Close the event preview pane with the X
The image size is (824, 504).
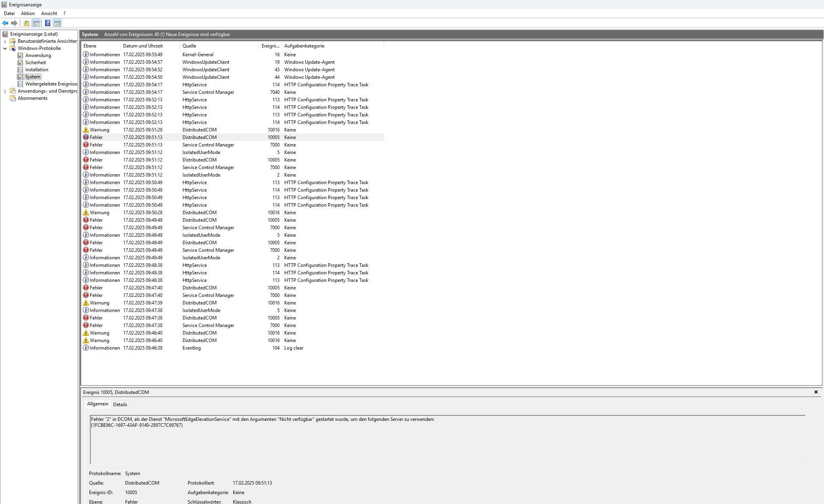816,392
